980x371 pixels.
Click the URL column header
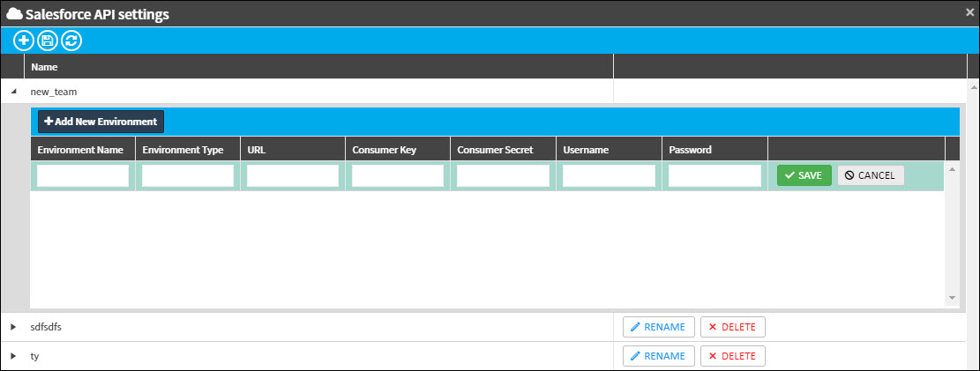[x=293, y=150]
